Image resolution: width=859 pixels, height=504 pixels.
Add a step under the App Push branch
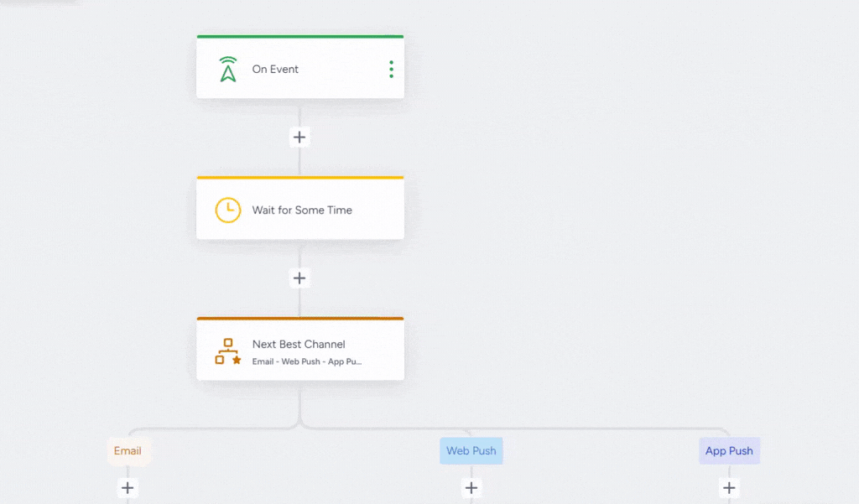[x=729, y=487]
